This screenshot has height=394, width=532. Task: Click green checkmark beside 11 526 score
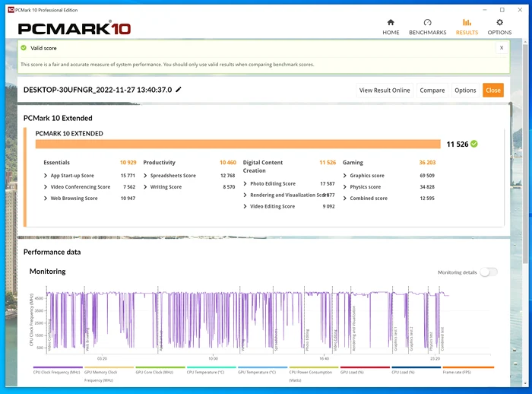474,144
